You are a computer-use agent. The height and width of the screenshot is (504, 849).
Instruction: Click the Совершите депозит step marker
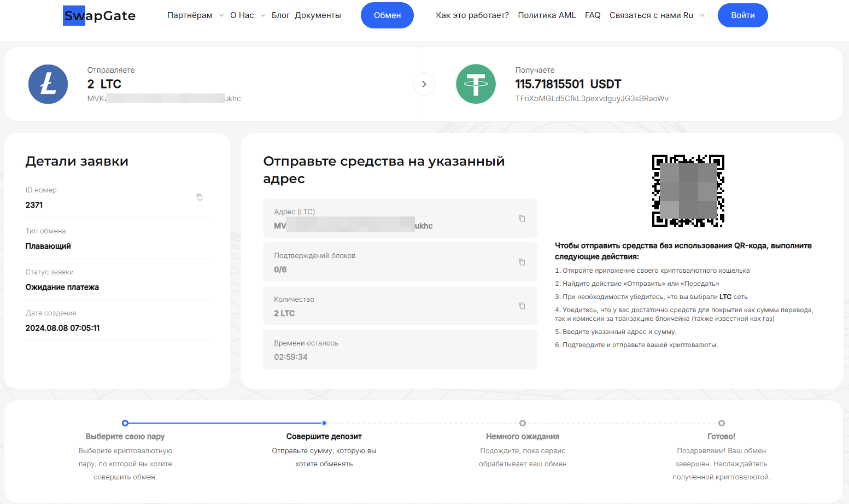pos(324,423)
